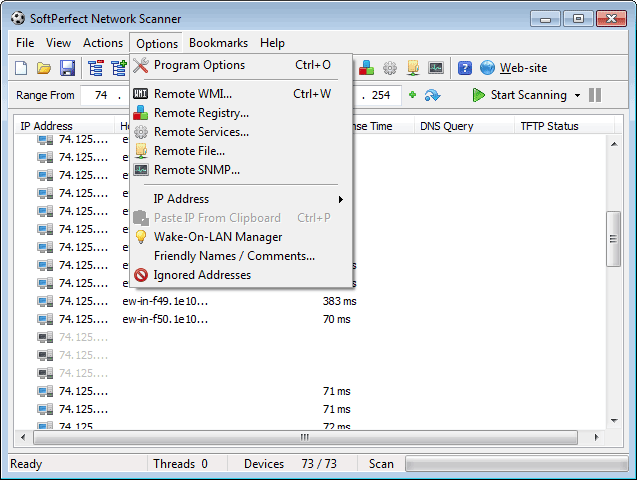
Task: Click the New document toolbar icon
Action: click(21, 68)
